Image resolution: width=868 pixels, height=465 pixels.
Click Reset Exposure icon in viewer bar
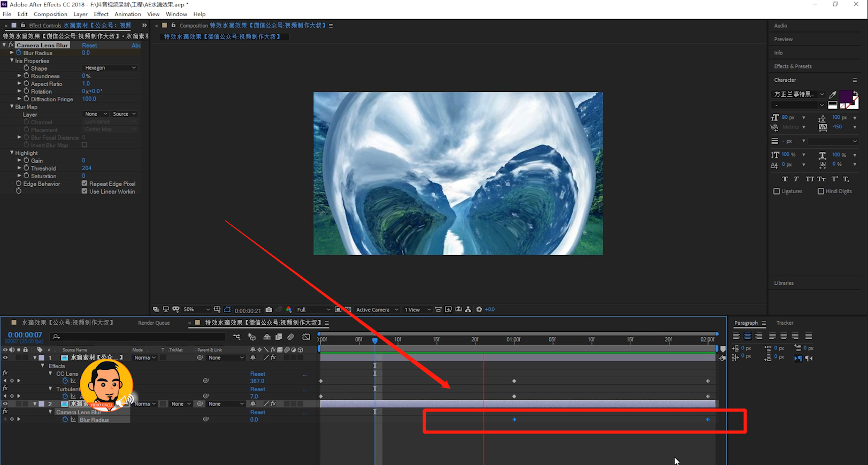(x=479, y=309)
